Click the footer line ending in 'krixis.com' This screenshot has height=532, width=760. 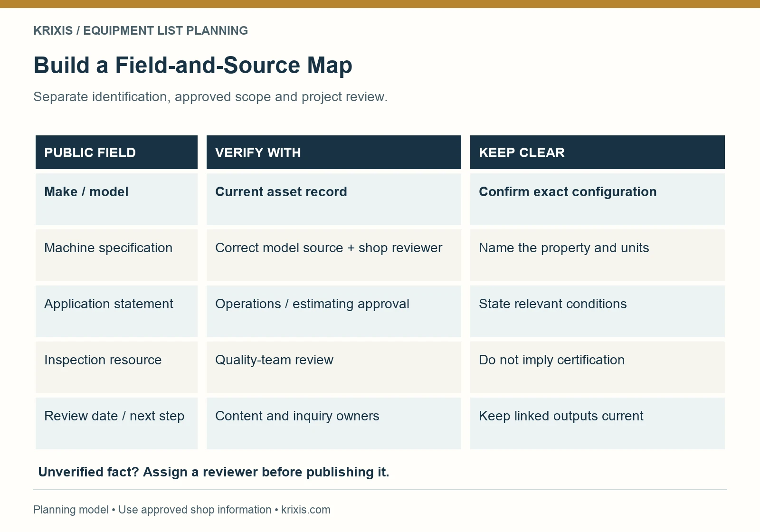pos(182,510)
